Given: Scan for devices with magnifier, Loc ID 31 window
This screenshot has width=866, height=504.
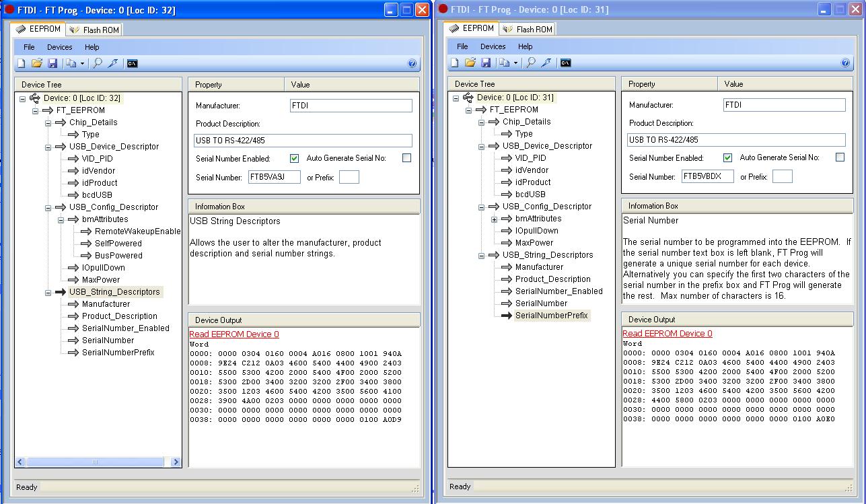Looking at the screenshot, I should 531,63.
